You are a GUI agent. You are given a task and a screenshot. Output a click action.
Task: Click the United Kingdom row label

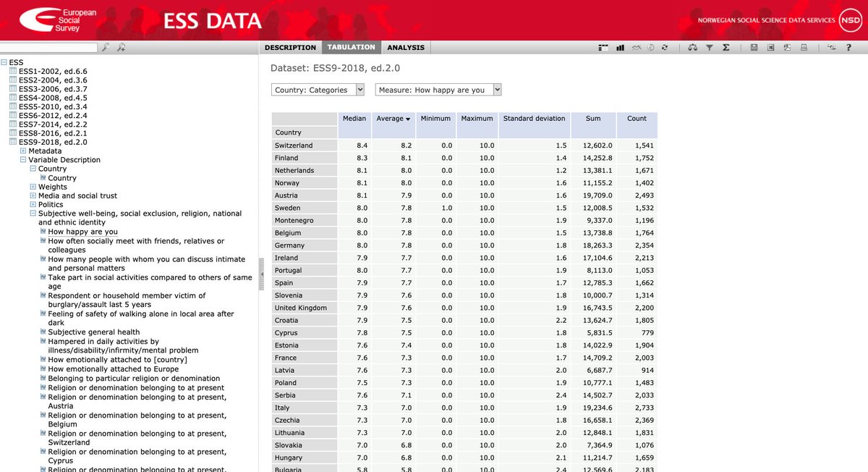tap(301, 308)
